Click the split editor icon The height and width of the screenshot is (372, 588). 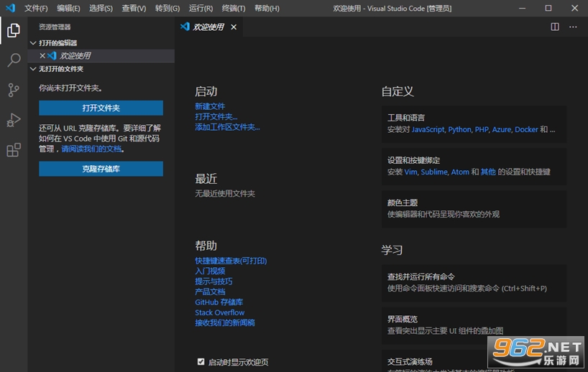(555, 27)
